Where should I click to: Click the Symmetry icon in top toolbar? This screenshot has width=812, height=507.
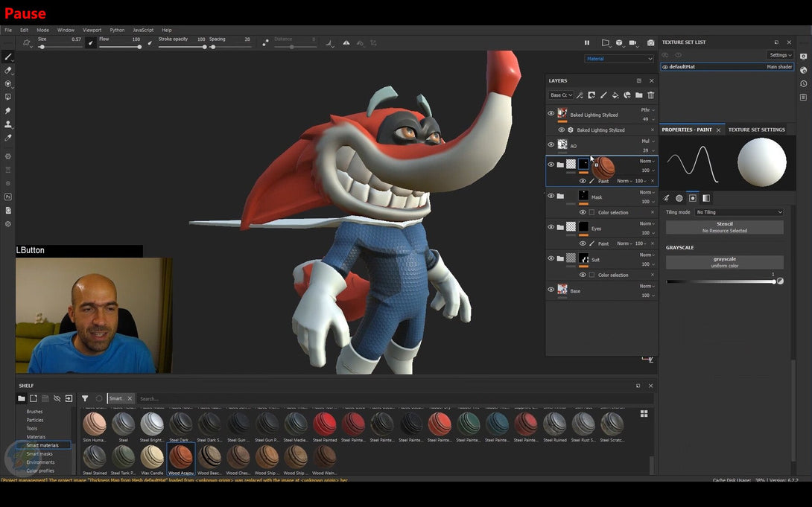tap(346, 43)
